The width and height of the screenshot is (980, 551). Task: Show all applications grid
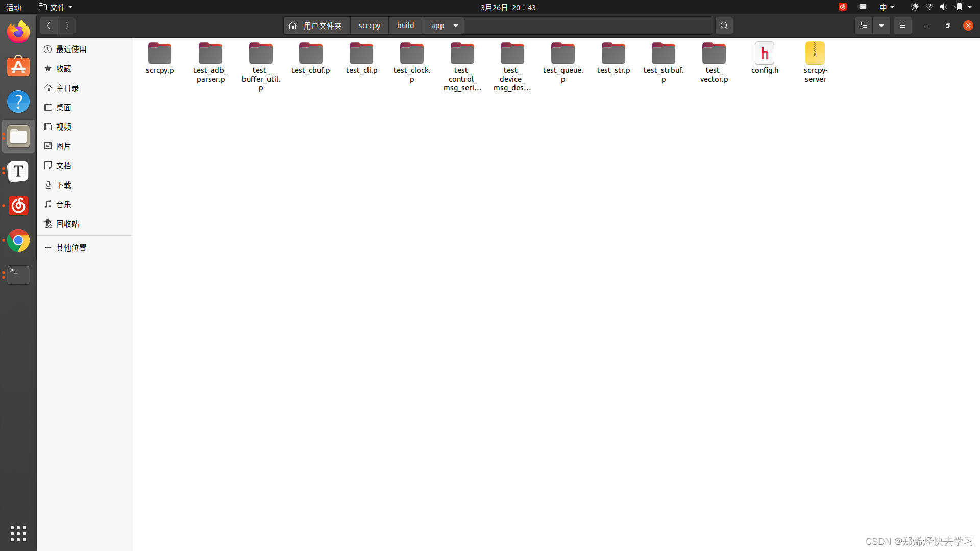click(18, 533)
